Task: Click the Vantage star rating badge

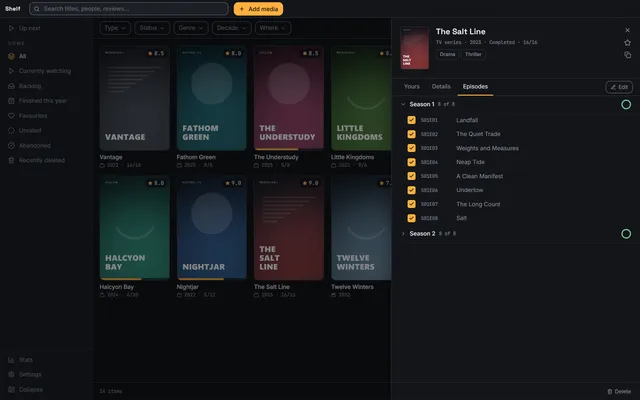Action: pyautogui.click(x=156, y=53)
